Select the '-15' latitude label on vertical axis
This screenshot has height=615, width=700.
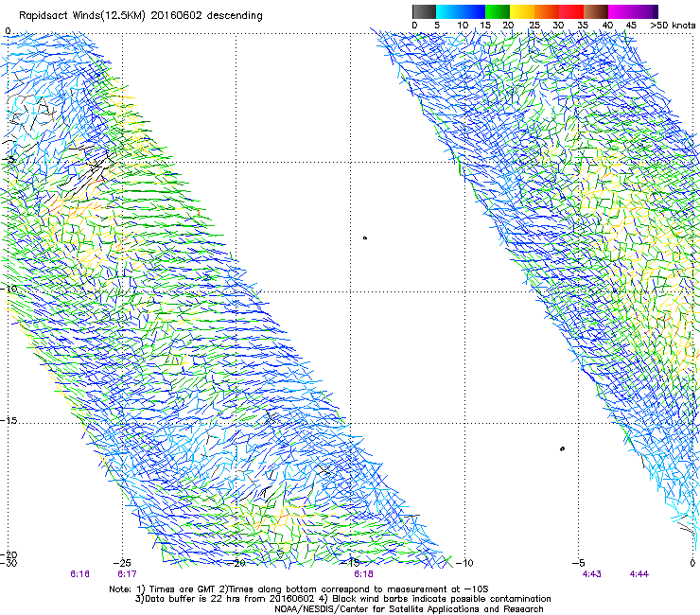coord(9,421)
